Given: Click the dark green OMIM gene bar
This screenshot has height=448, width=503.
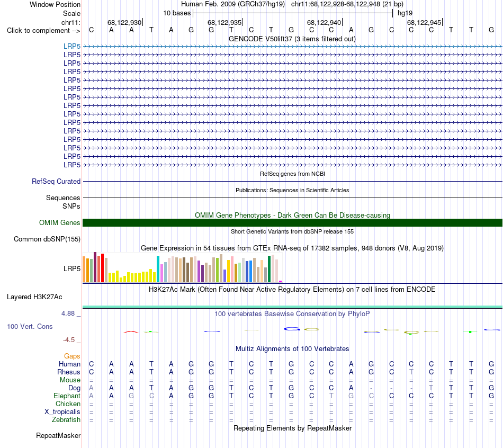Looking at the screenshot, I should tap(292, 223).
